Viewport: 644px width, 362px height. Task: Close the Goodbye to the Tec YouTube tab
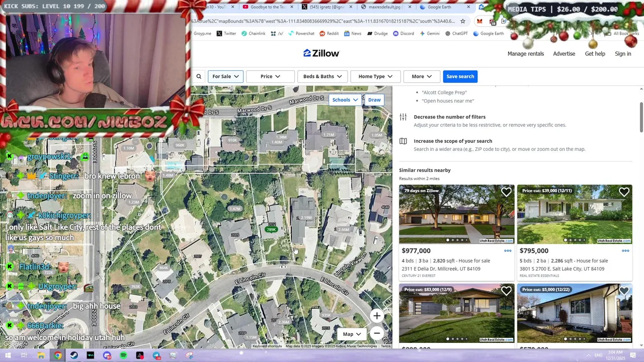point(292,7)
